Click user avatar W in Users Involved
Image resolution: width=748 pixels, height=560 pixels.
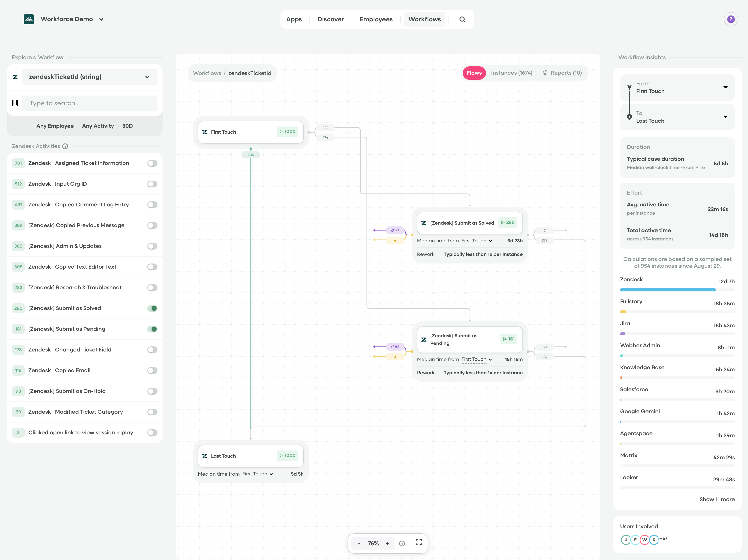pos(644,540)
